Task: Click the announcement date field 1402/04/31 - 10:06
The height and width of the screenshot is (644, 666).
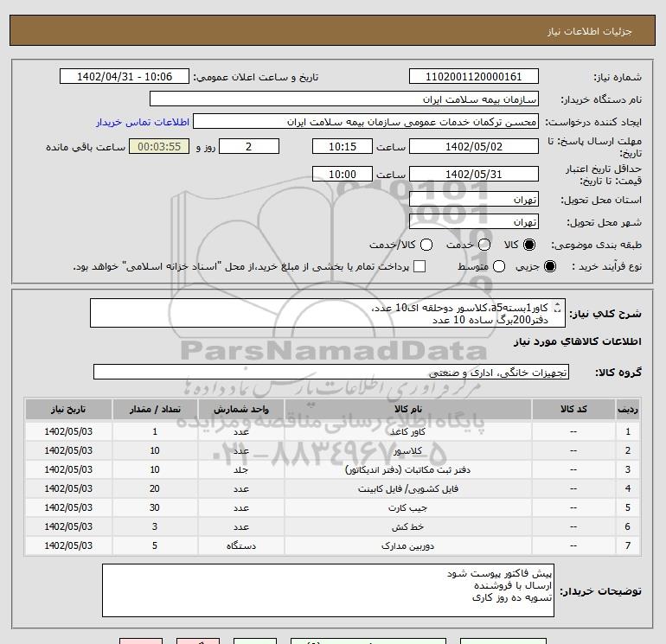Action: pos(125,77)
